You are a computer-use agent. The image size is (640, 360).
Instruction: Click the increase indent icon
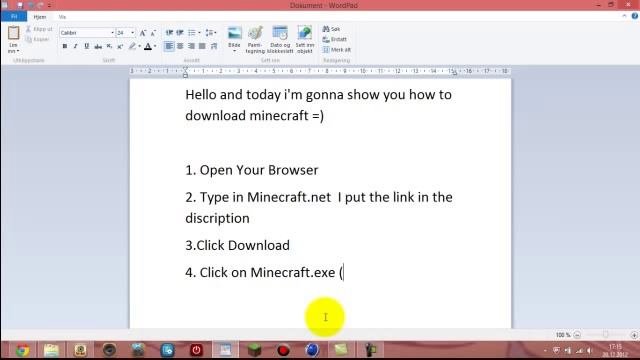[x=180, y=33]
